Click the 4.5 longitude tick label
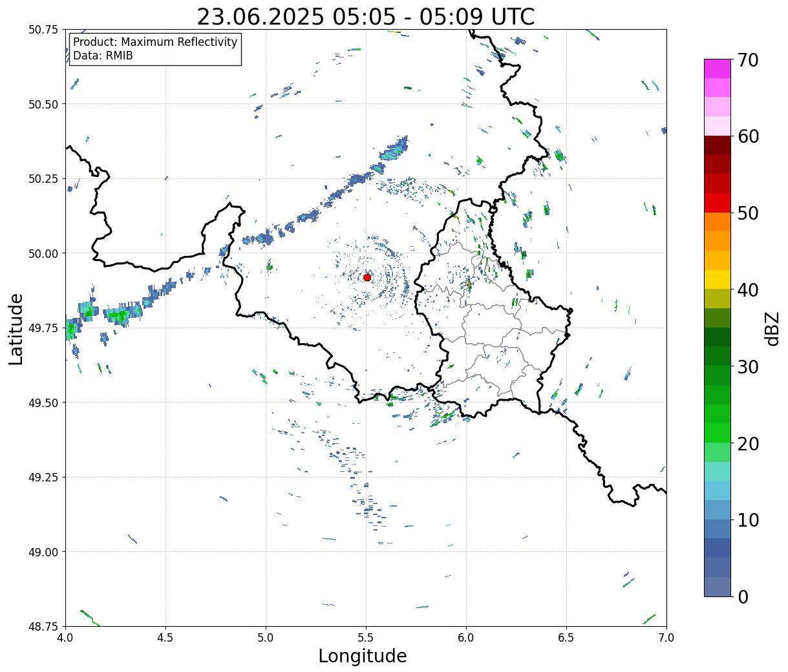The height and width of the screenshot is (672, 788). 165,638
